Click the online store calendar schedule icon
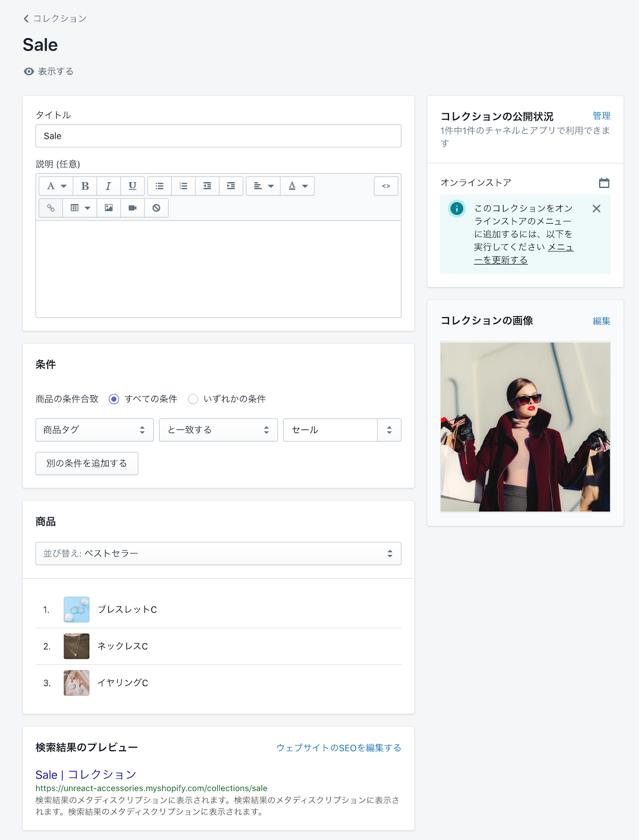Screen dimensions: 639x840 604,183
